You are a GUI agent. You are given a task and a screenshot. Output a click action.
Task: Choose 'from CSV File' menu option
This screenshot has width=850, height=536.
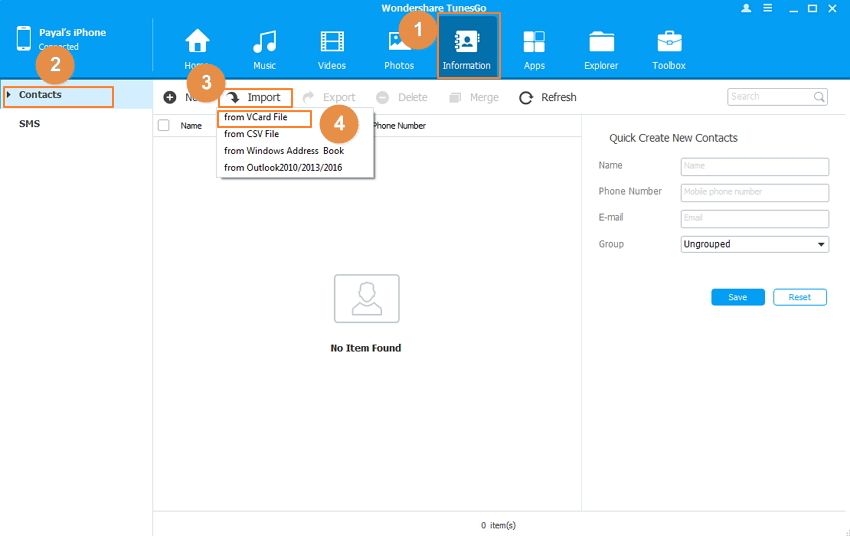point(252,134)
